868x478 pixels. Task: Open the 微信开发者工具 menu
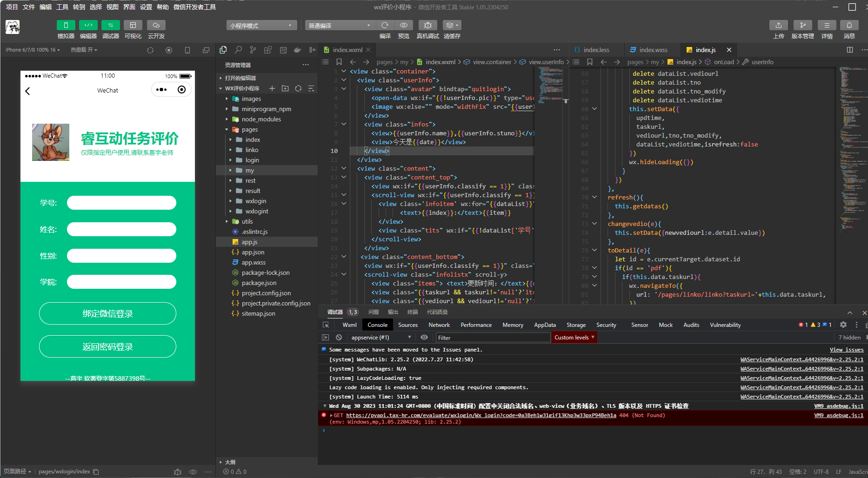(194, 7)
